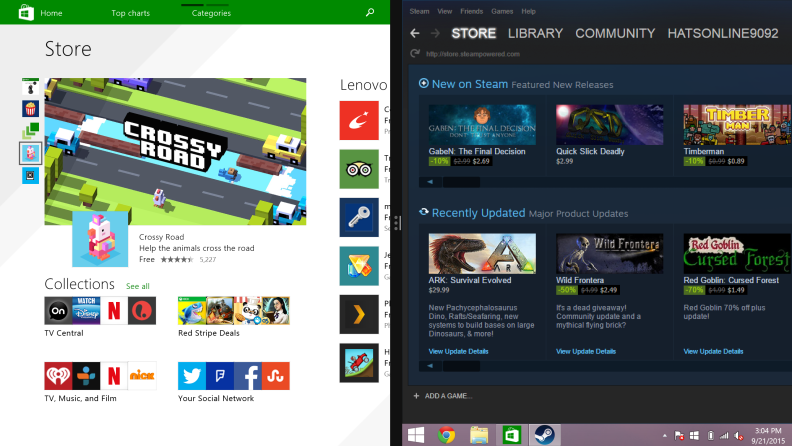Open the Red Stripe Deals collection tiles
Screen dimensions: 792x446
pos(234,311)
